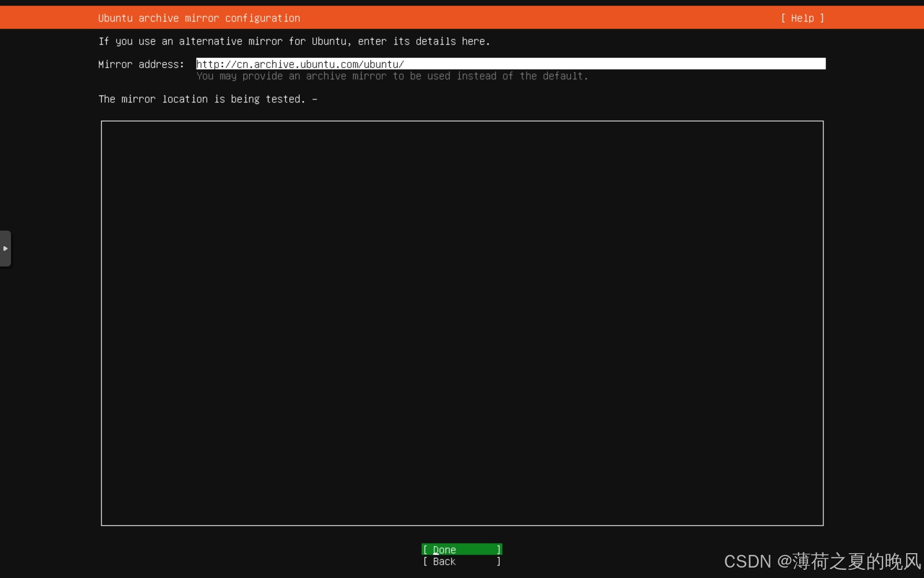Click the "Mirror address:" label

click(141, 64)
